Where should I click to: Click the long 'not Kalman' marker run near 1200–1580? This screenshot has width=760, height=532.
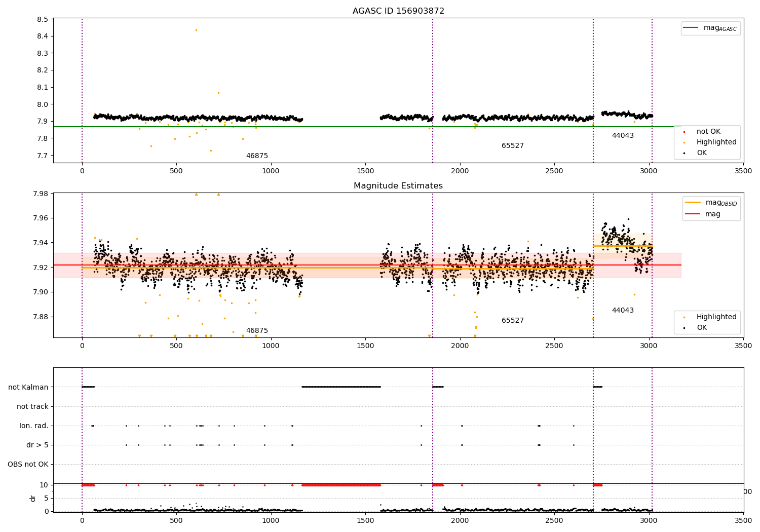tap(341, 387)
